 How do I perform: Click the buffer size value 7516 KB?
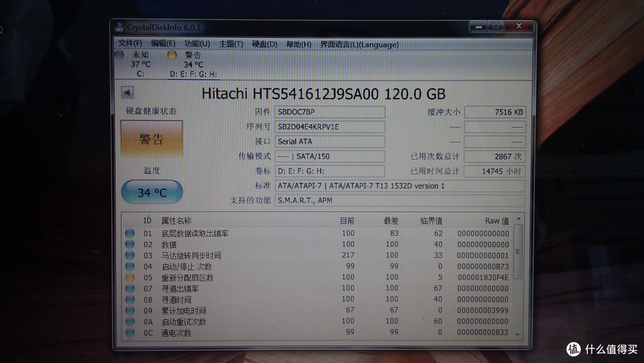click(495, 112)
